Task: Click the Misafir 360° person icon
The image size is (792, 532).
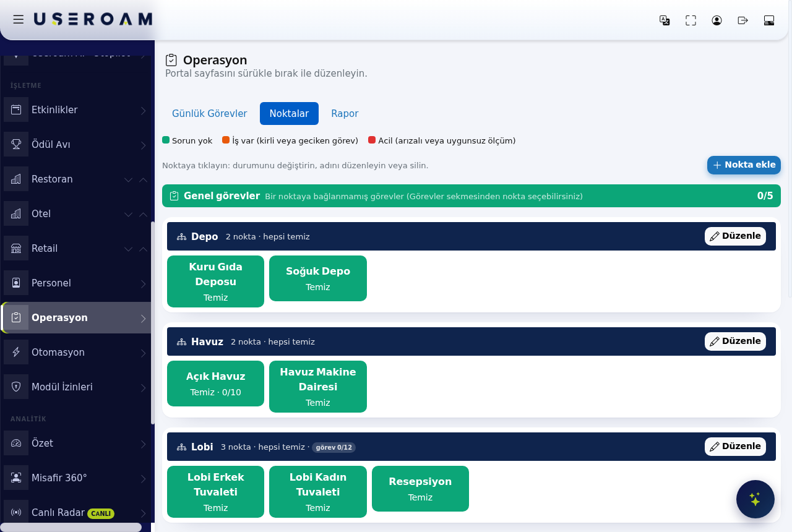Action: pyautogui.click(x=16, y=478)
